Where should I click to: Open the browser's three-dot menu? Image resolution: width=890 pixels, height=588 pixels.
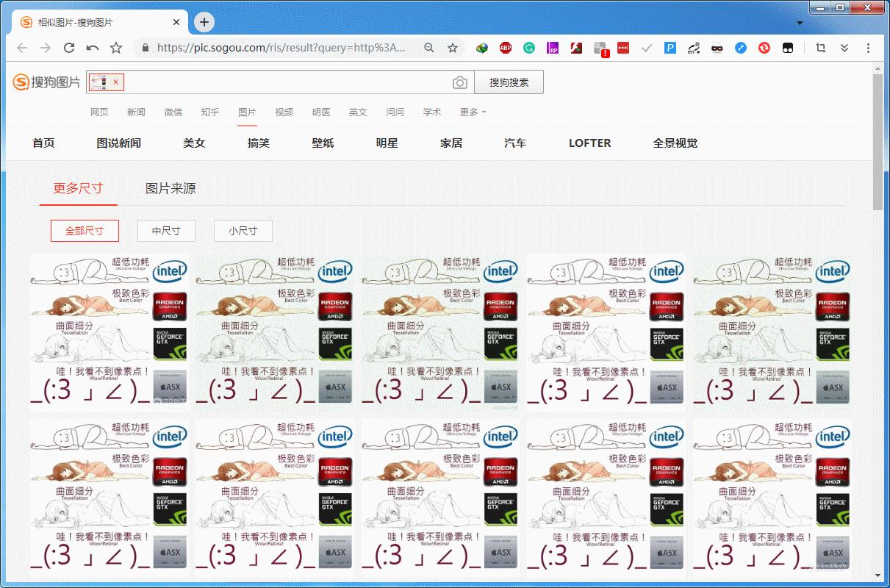coord(869,47)
